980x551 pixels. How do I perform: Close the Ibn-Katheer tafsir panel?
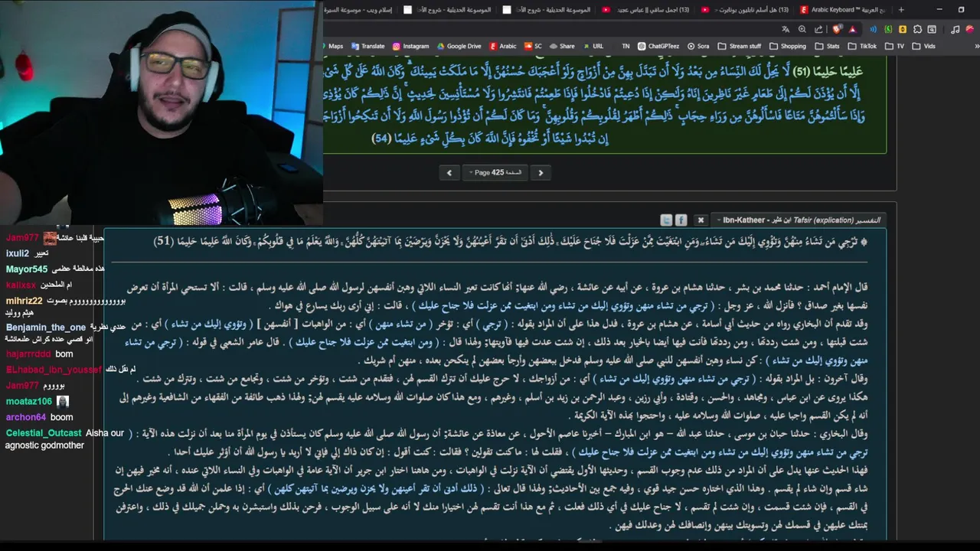pyautogui.click(x=701, y=220)
